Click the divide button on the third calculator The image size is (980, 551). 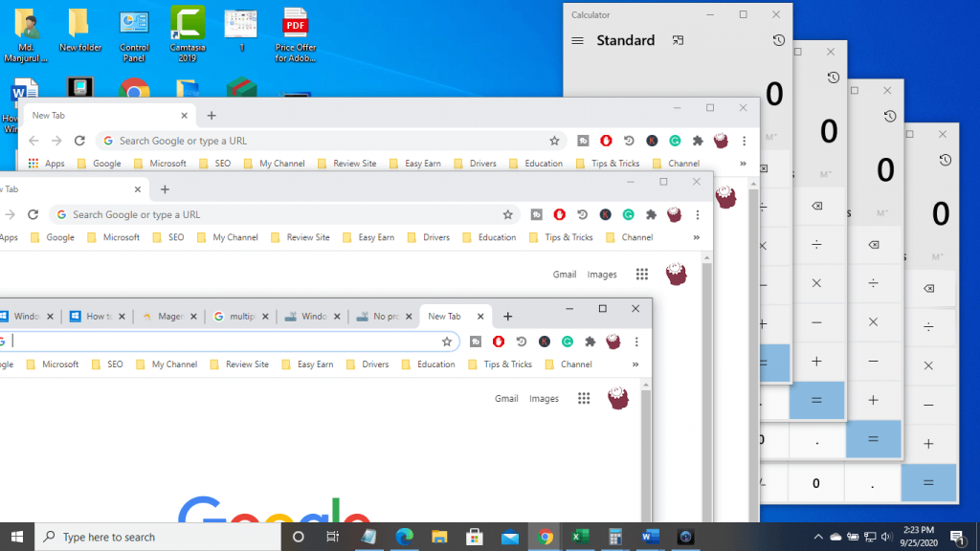873,283
